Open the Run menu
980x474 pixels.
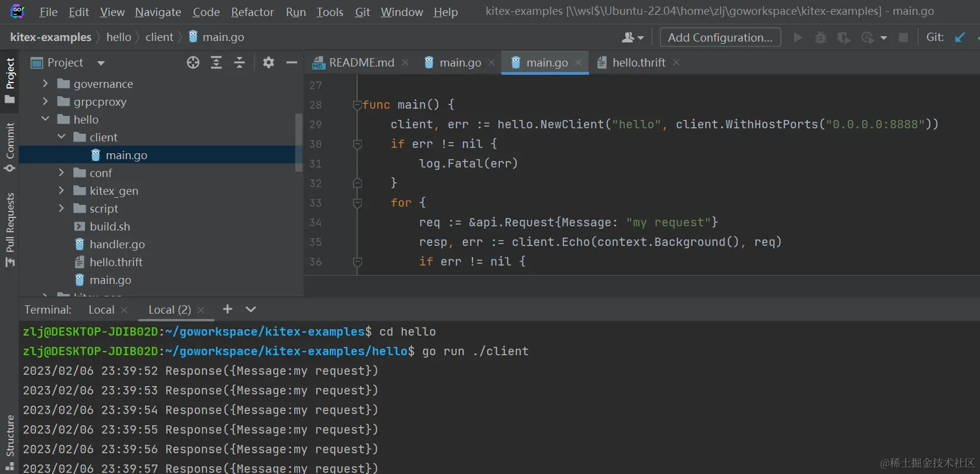[x=296, y=12]
